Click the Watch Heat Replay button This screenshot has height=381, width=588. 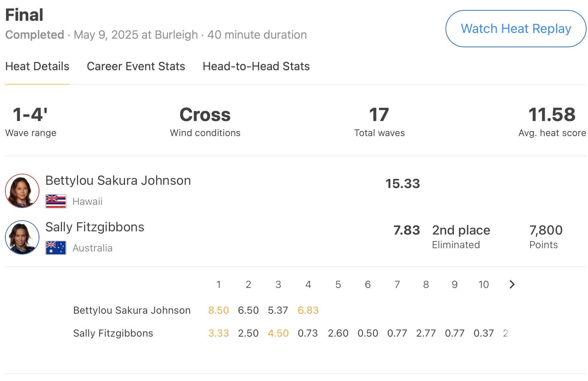click(516, 29)
